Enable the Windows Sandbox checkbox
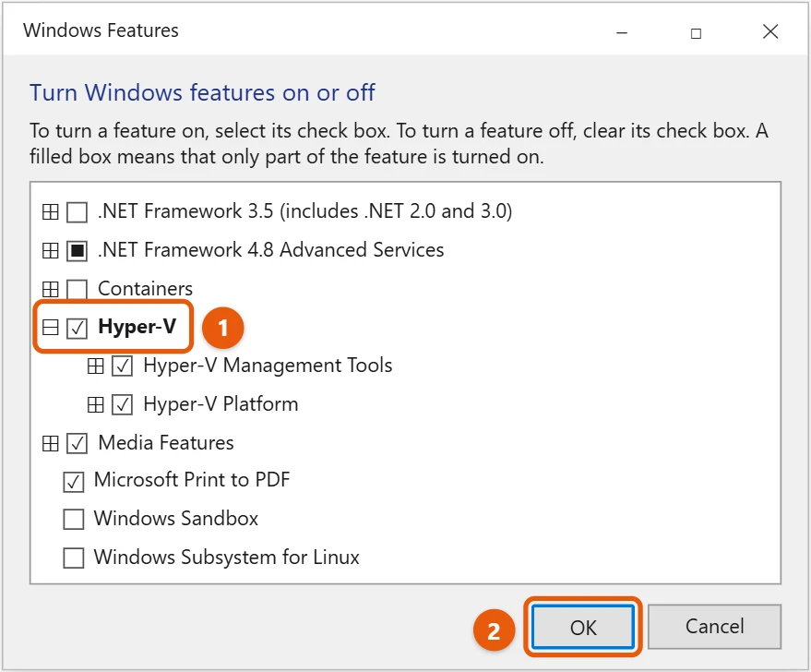 [x=74, y=520]
